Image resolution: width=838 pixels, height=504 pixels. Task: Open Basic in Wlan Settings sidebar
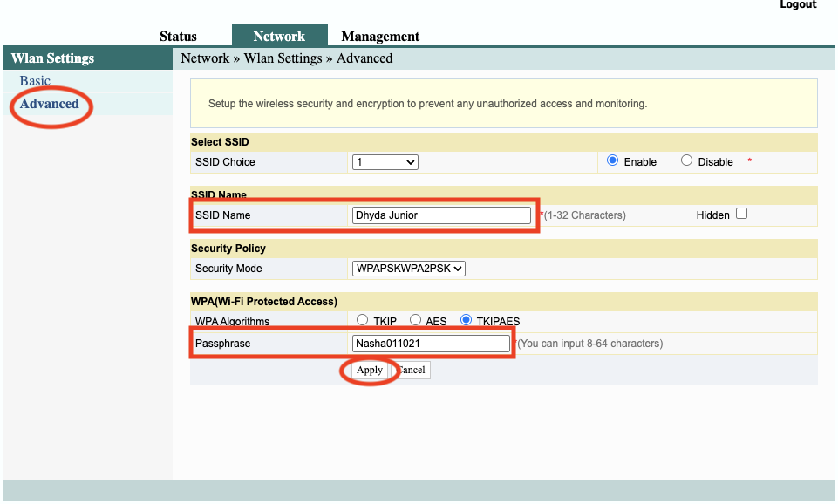coord(35,80)
